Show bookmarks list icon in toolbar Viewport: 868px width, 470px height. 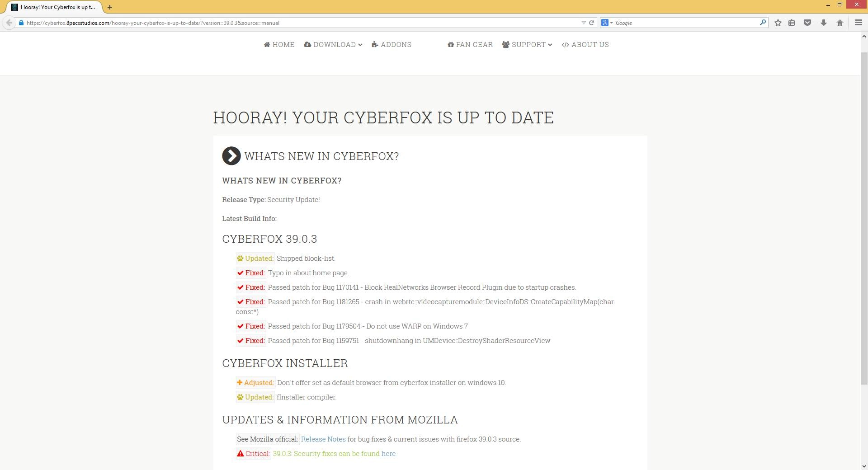pos(792,23)
